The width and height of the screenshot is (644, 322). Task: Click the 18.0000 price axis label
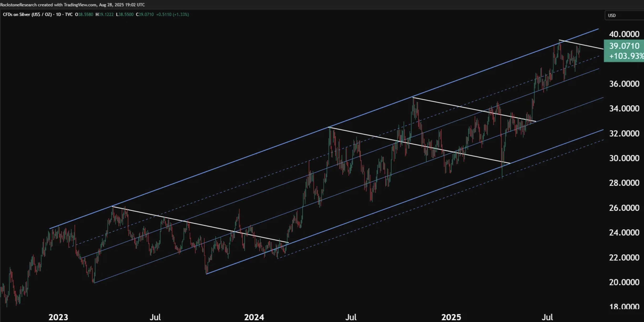pyautogui.click(x=624, y=306)
